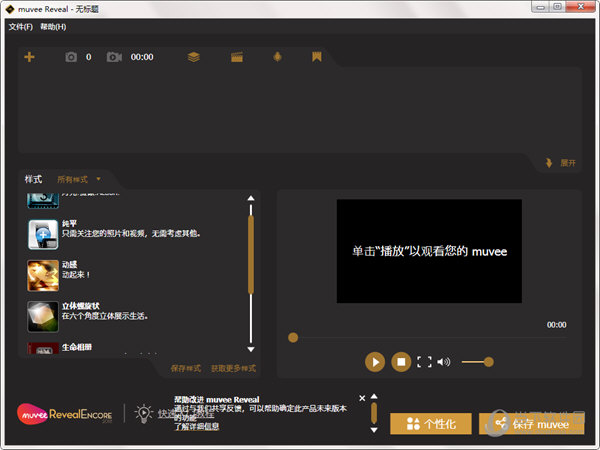Open the stacked layers icon in toolbar

[x=194, y=57]
